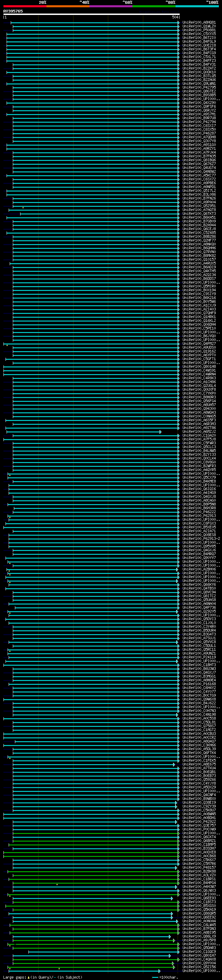Select hit label UniRef100_B9S8B5
This screenshot has width=222, height=980.
(x=199, y=95)
